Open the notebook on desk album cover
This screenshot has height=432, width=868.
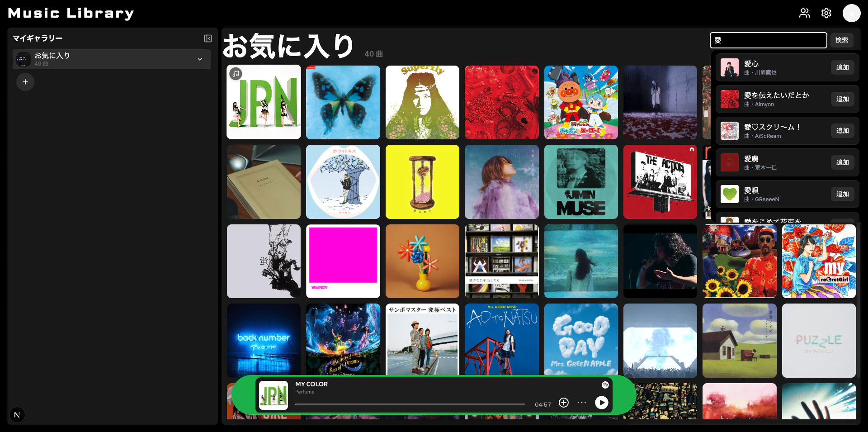264,182
